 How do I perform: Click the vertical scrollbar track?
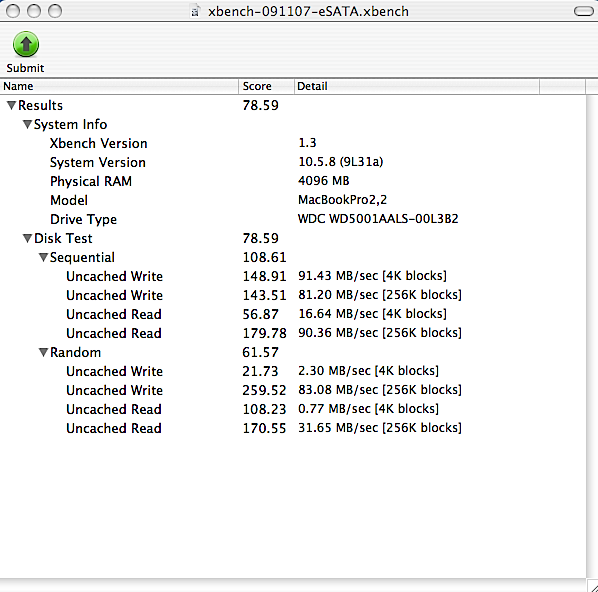click(x=592, y=336)
